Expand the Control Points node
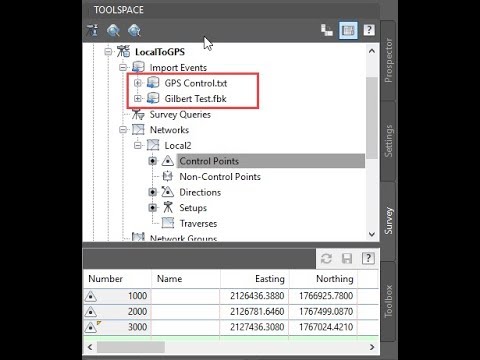The height and width of the screenshot is (360, 480). [x=152, y=161]
